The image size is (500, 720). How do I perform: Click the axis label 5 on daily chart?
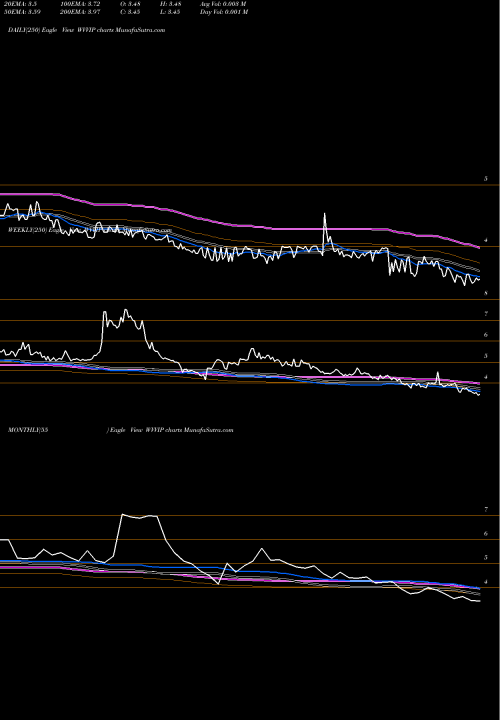pyautogui.click(x=486, y=179)
